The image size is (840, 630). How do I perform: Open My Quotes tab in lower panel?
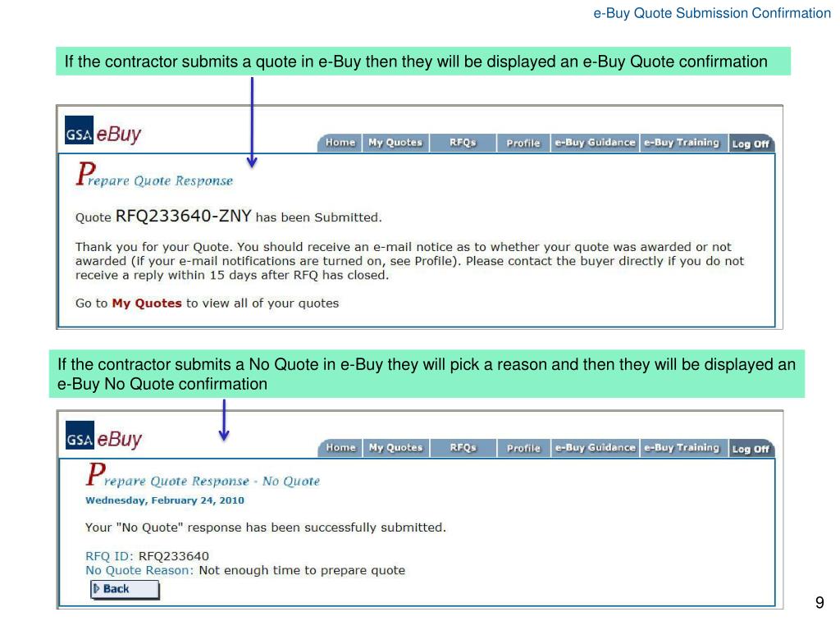pyautogui.click(x=396, y=448)
